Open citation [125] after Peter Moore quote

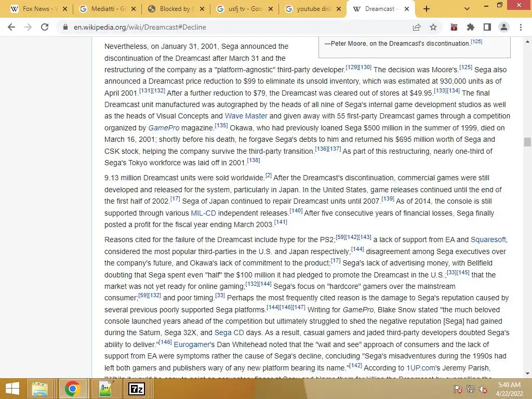click(476, 42)
